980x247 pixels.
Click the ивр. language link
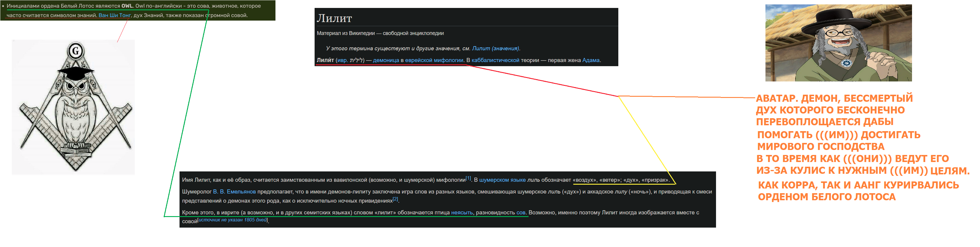pos(342,60)
